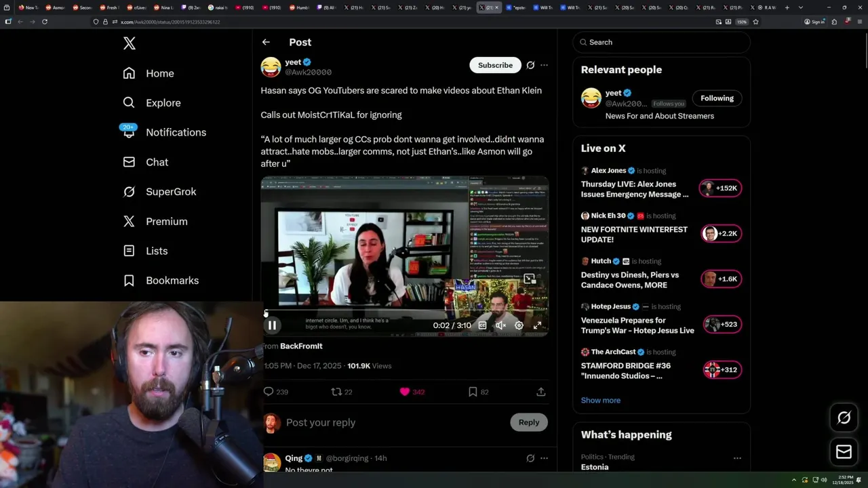Go to Home in sidebar
The width and height of the screenshot is (868, 488).
coord(149,73)
